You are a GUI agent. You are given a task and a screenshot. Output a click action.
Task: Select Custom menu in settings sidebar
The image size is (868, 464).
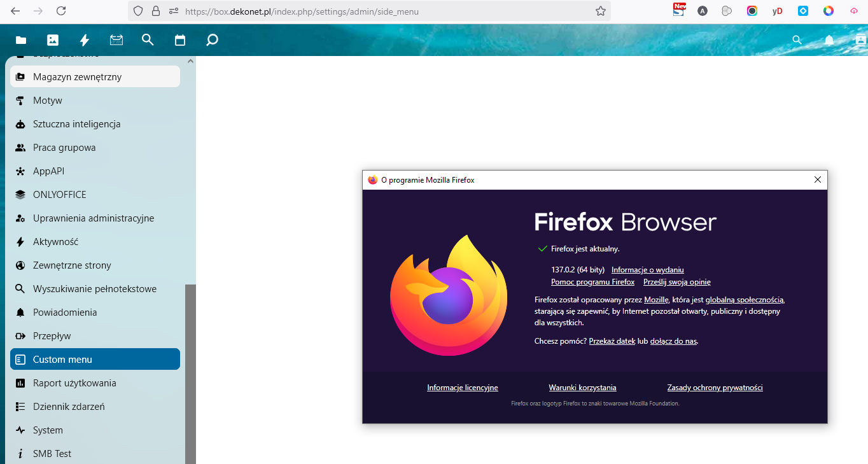coord(95,359)
